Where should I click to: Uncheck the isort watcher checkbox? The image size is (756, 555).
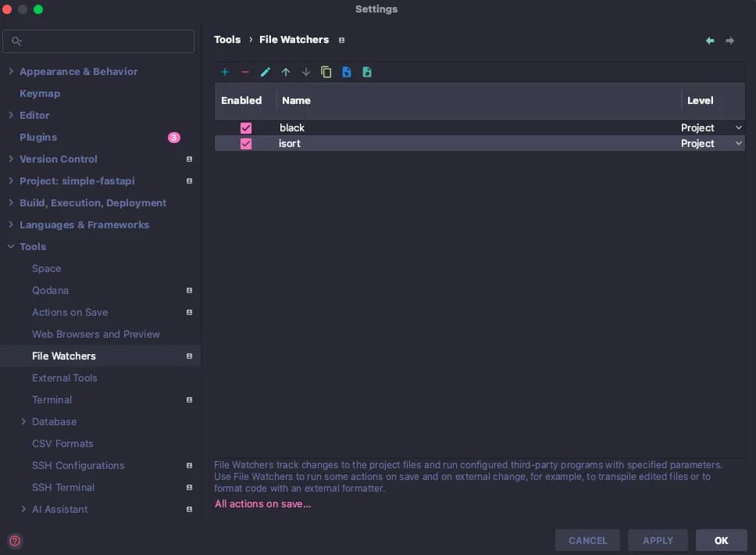246,144
